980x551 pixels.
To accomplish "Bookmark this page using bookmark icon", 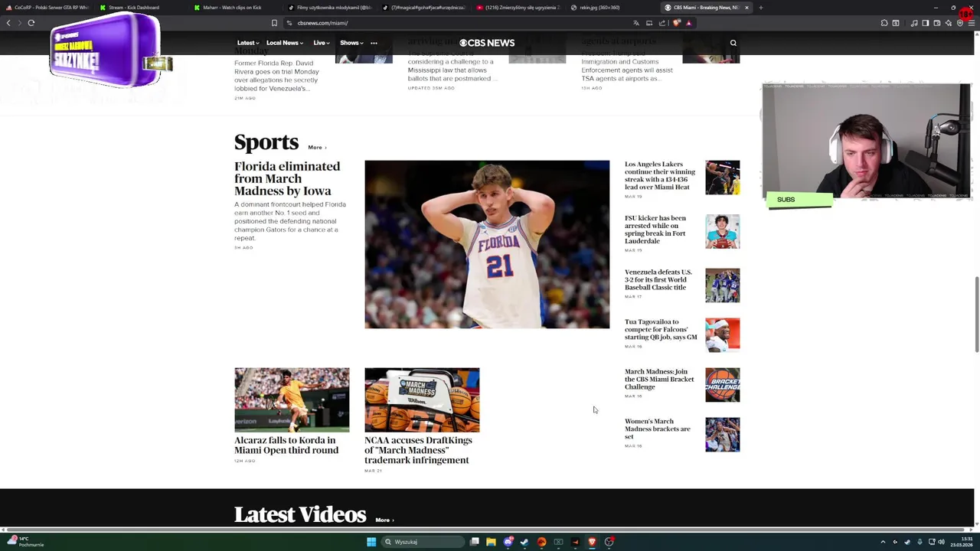I will (274, 23).
